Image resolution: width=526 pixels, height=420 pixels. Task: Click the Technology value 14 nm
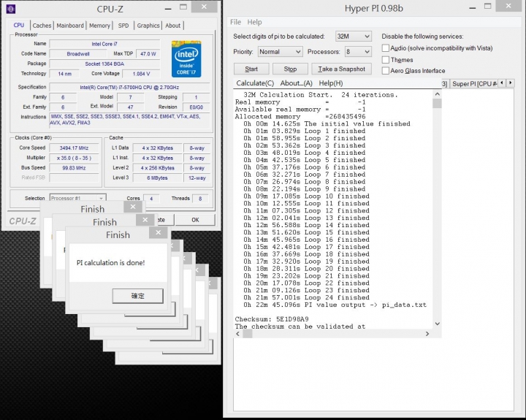tap(65, 74)
